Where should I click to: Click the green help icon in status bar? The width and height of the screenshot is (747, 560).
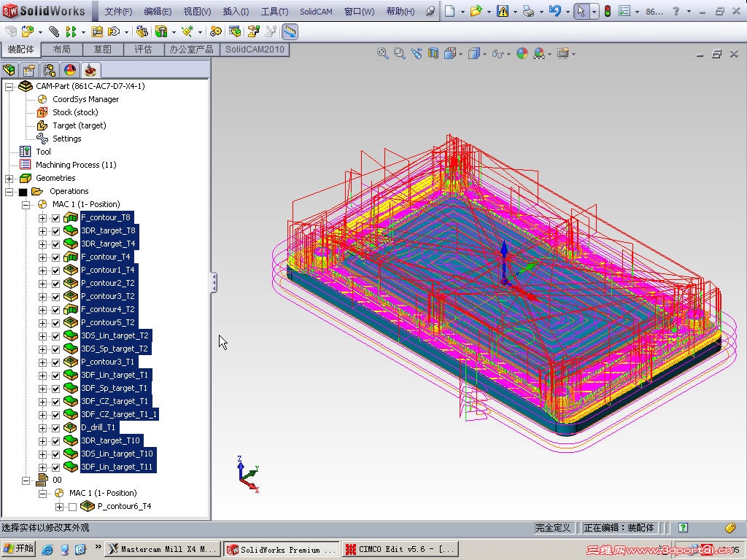click(x=683, y=527)
